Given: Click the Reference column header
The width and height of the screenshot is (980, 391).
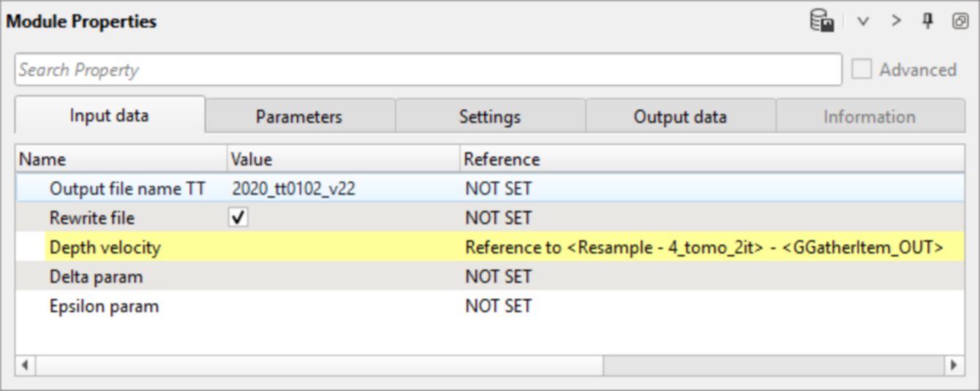Looking at the screenshot, I should tap(502, 159).
